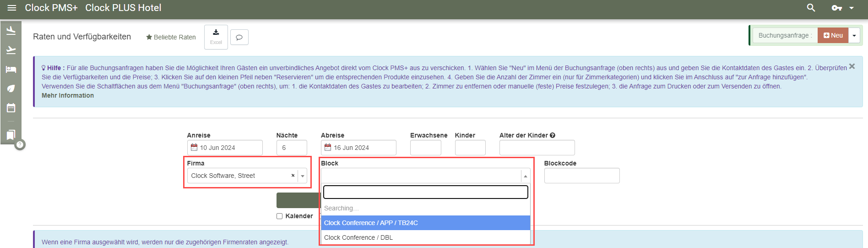868x248 pixels.
Task: Click the green search button
Action: 298,200
